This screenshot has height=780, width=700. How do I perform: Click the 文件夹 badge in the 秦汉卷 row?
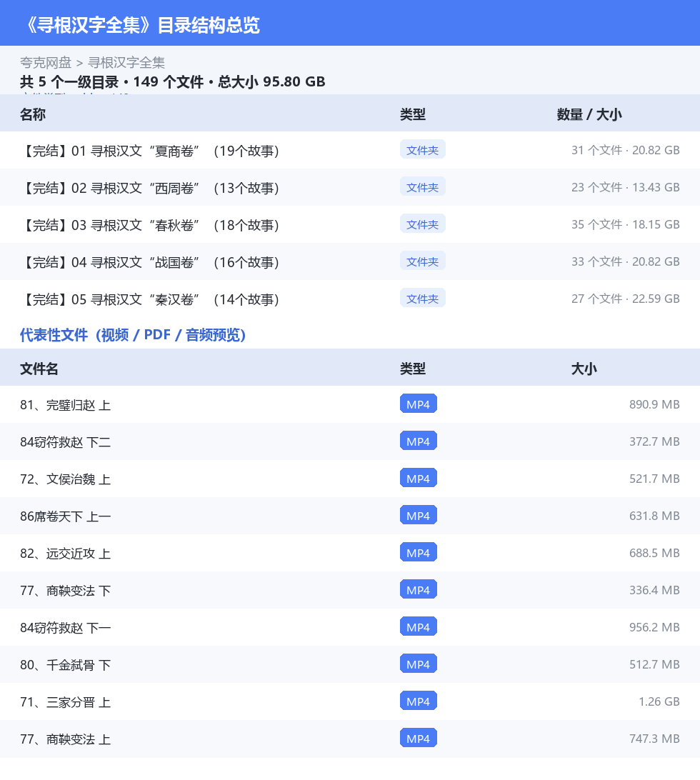pos(422,299)
